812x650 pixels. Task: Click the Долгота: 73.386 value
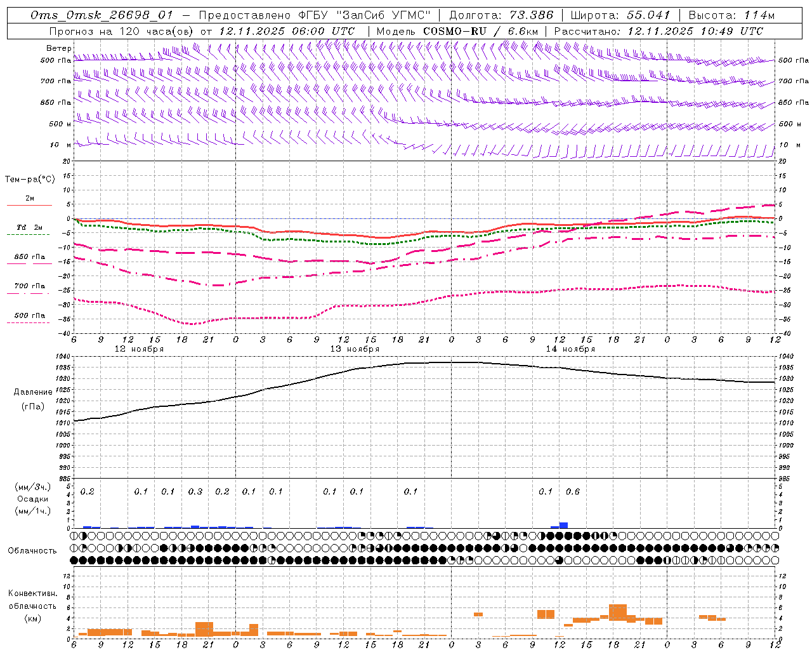tap(501, 15)
